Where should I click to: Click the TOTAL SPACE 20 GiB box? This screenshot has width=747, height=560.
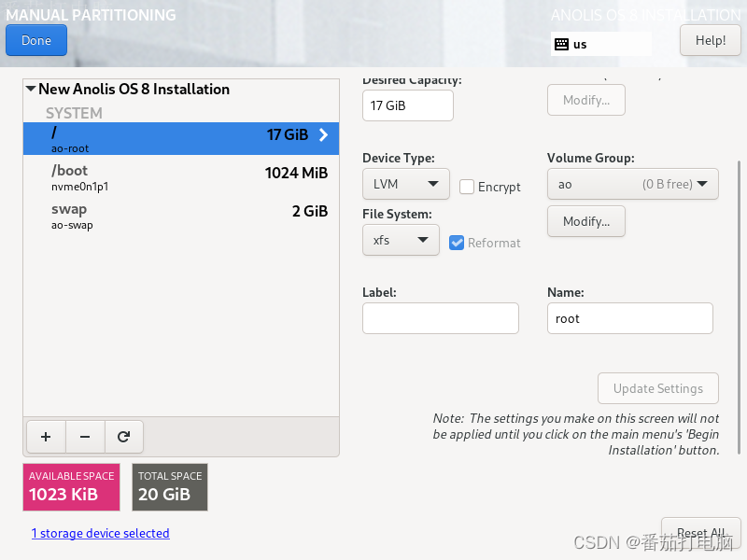tap(170, 487)
